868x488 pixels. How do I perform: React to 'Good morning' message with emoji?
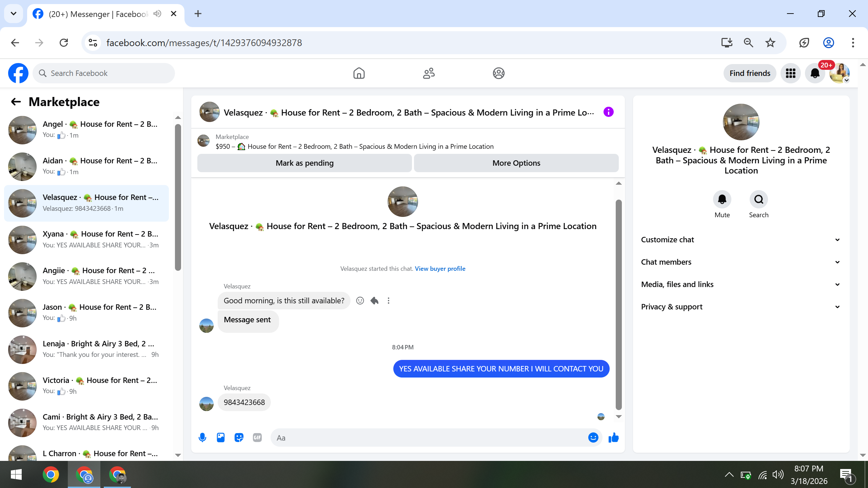[x=360, y=301]
